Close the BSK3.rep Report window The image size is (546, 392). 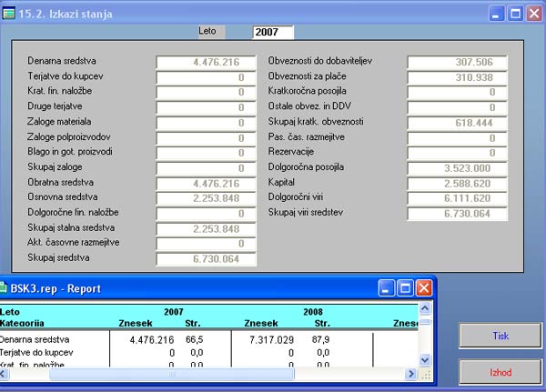click(x=424, y=288)
